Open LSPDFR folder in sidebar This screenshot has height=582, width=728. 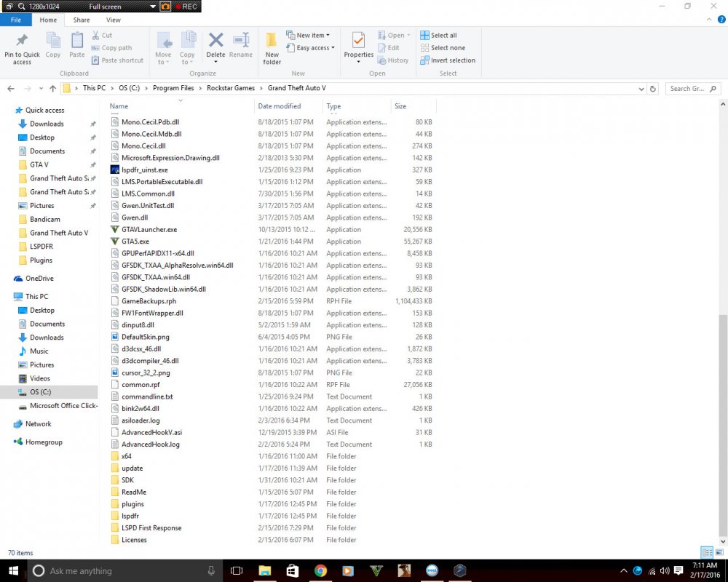pos(41,247)
